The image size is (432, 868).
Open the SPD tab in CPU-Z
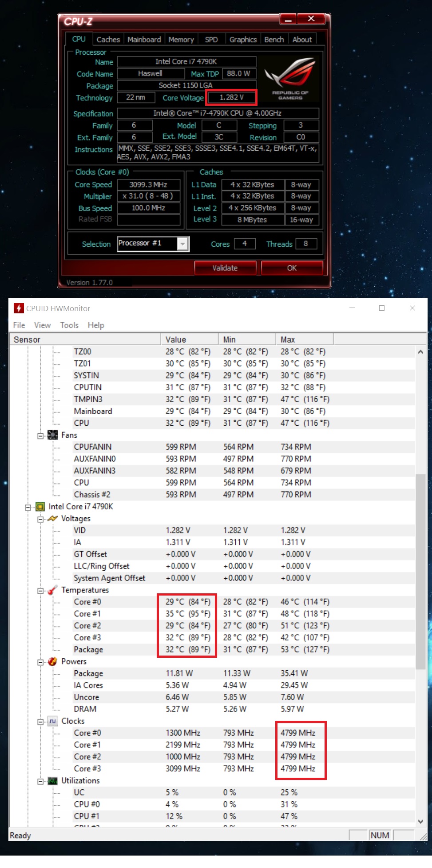pos(211,39)
